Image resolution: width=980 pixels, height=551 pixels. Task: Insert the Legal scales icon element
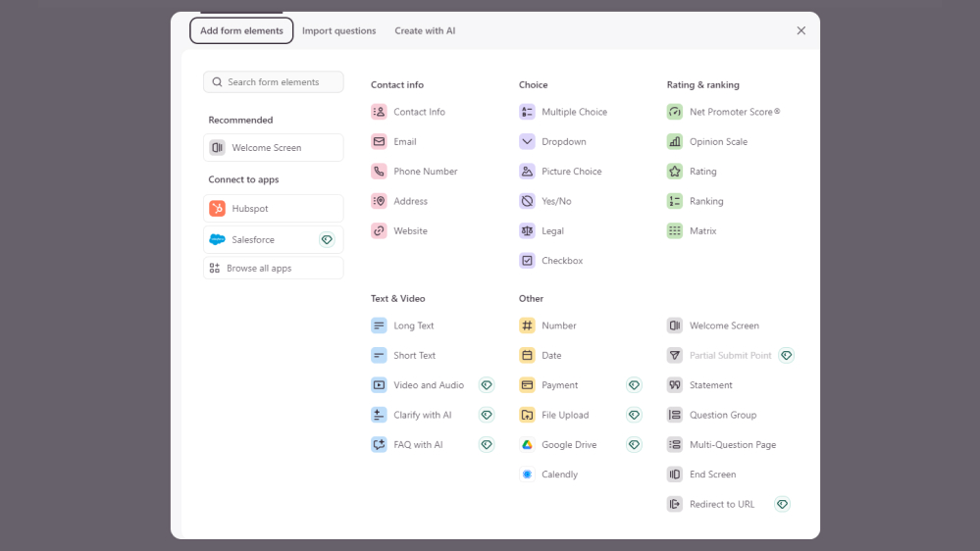[527, 231]
